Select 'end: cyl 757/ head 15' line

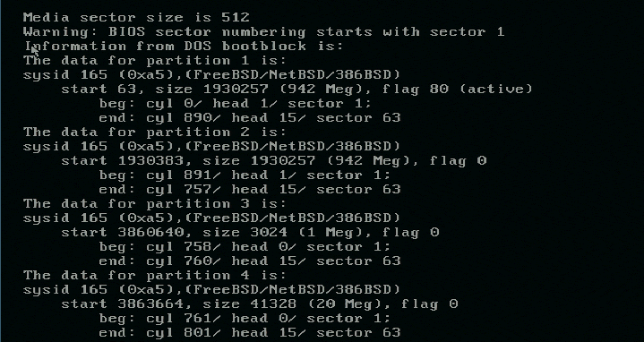(x=249, y=190)
